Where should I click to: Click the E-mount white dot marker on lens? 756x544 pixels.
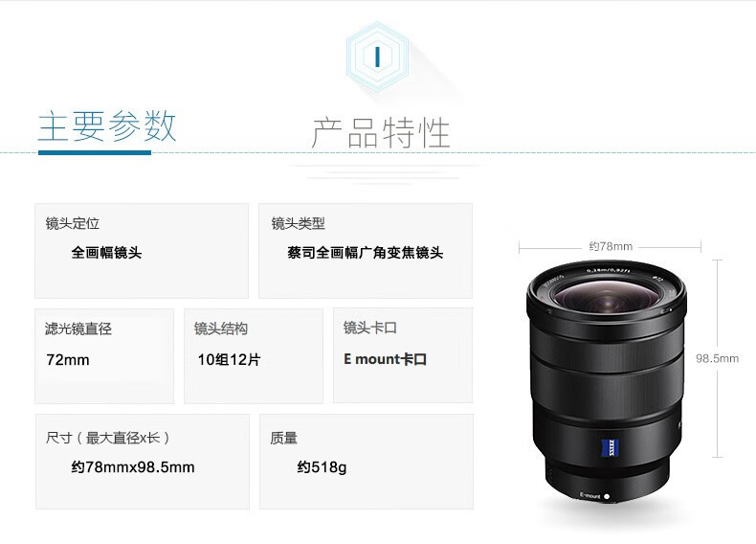607,496
